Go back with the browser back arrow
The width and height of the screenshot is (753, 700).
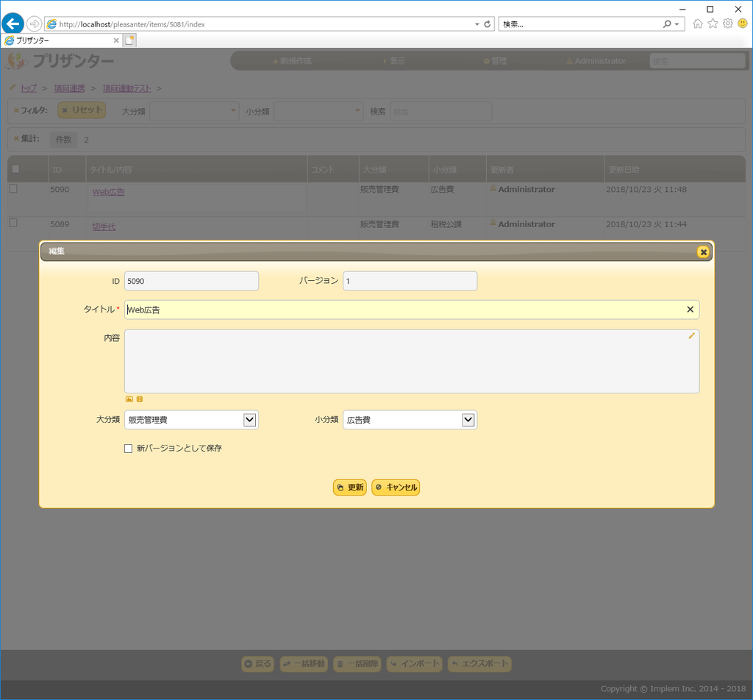pyautogui.click(x=13, y=24)
